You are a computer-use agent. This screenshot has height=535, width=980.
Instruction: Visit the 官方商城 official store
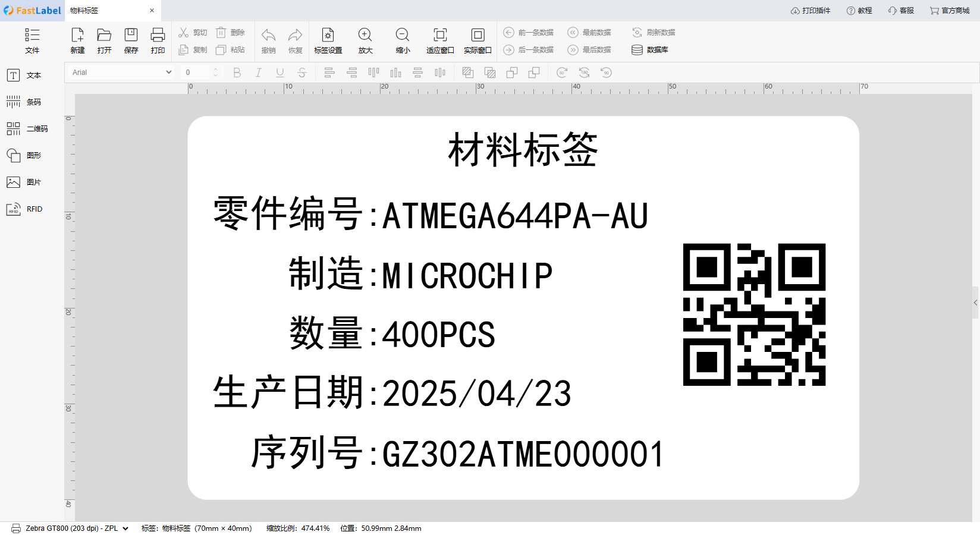click(x=950, y=11)
